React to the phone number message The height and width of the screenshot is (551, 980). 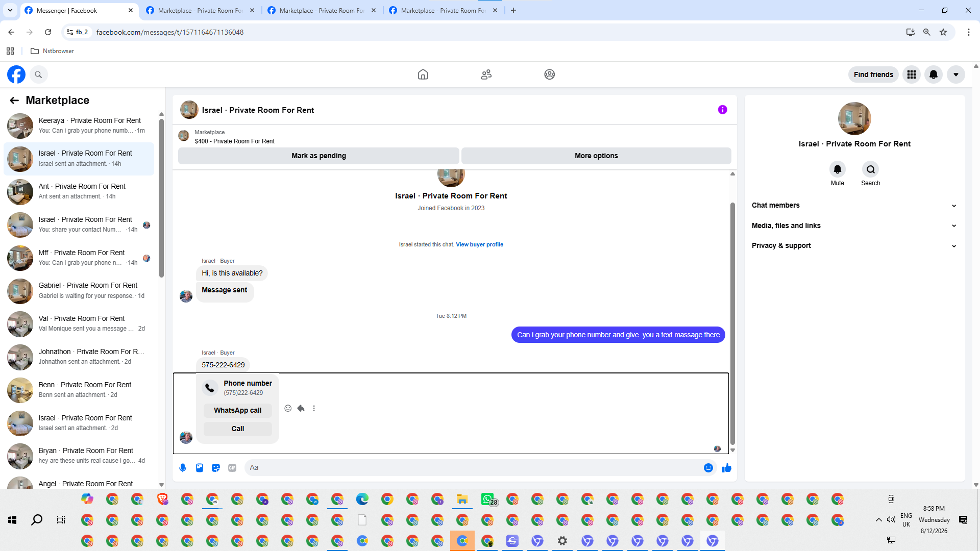[288, 408]
